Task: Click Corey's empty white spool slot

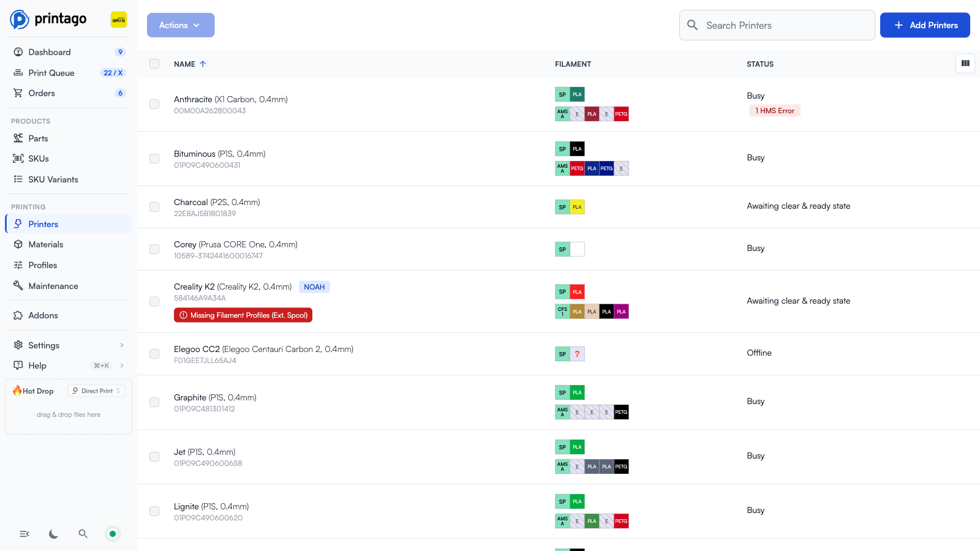Action: [577, 249]
